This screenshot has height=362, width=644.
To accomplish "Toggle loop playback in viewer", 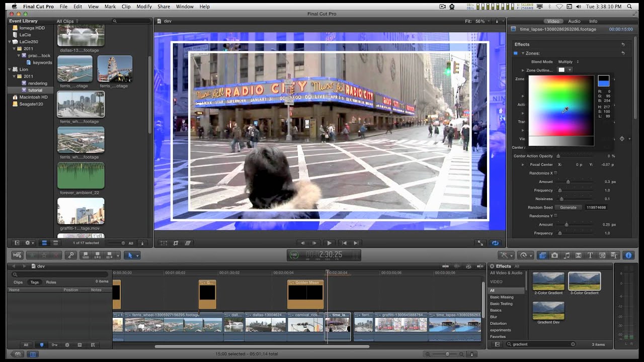I will [496, 243].
